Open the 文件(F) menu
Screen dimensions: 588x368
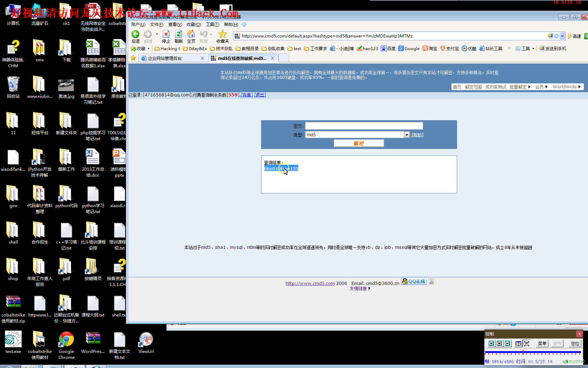156,25
